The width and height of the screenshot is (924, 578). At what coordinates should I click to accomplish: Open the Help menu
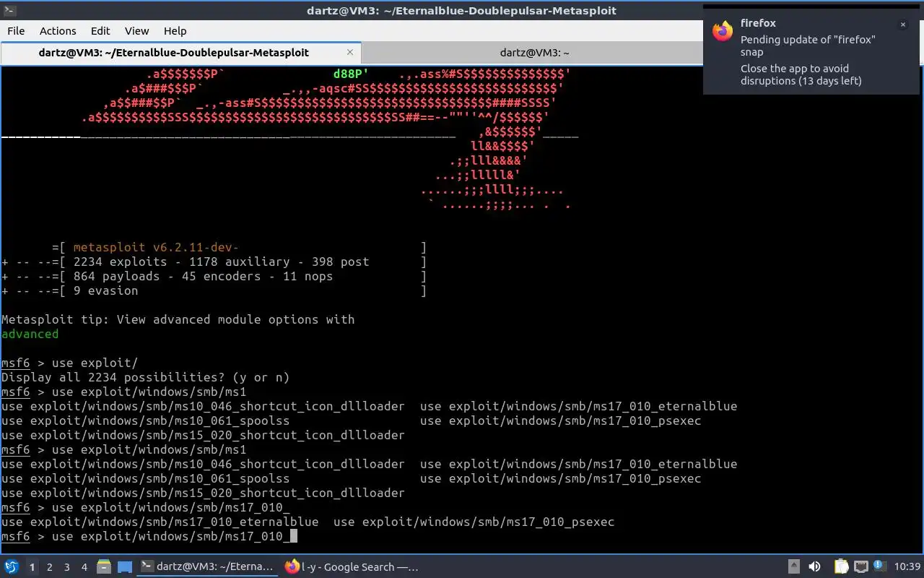pos(175,30)
